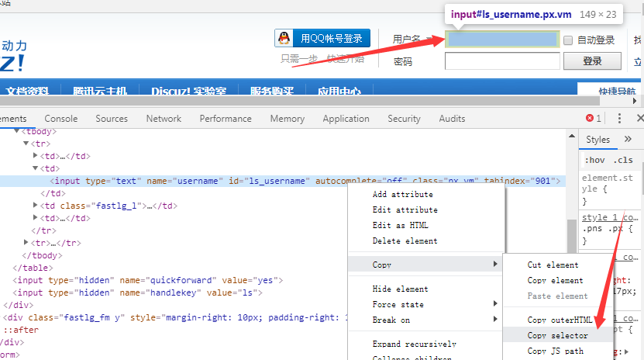This screenshot has width=644, height=360.
Task: Check the 自动登录 auto-login checkbox
Action: [x=568, y=40]
